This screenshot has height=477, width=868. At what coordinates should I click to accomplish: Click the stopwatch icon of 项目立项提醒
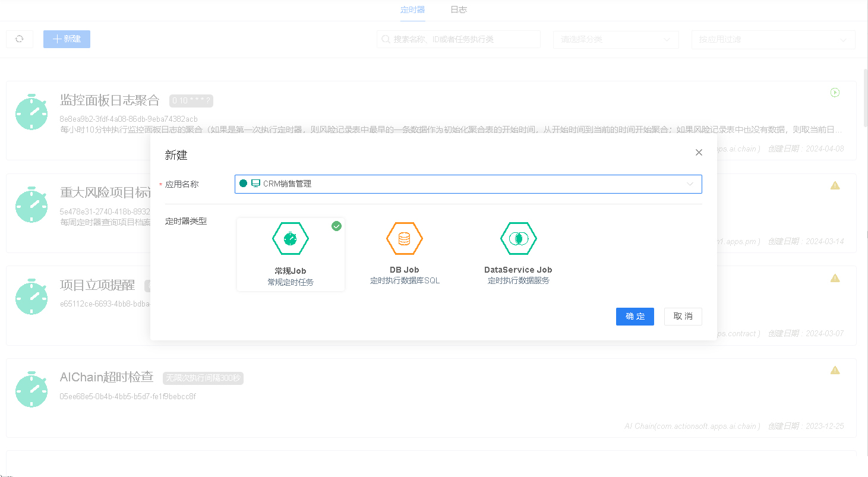coord(31,297)
